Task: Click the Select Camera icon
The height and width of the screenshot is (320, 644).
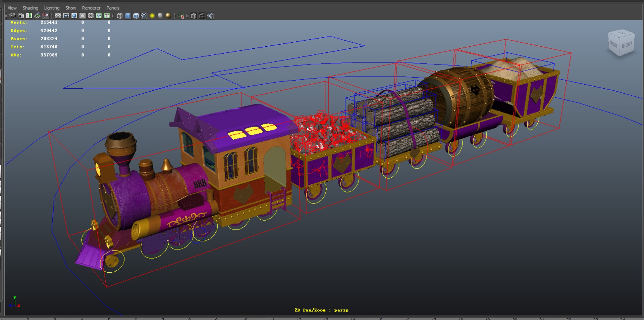Action: click(12, 16)
